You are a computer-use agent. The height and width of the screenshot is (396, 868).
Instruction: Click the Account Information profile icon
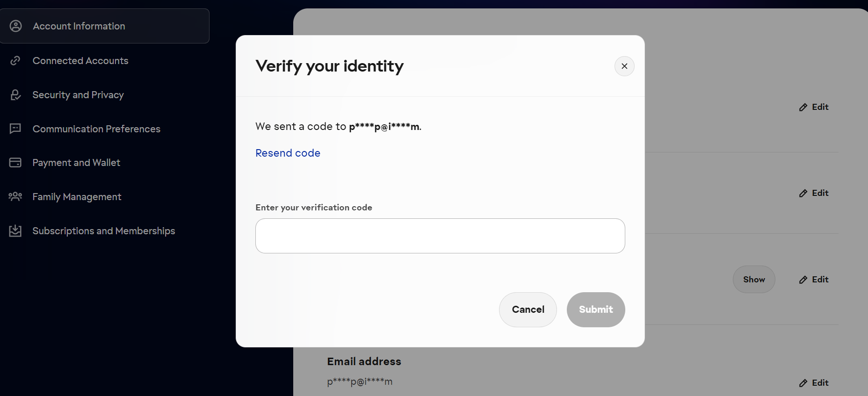[x=16, y=26]
